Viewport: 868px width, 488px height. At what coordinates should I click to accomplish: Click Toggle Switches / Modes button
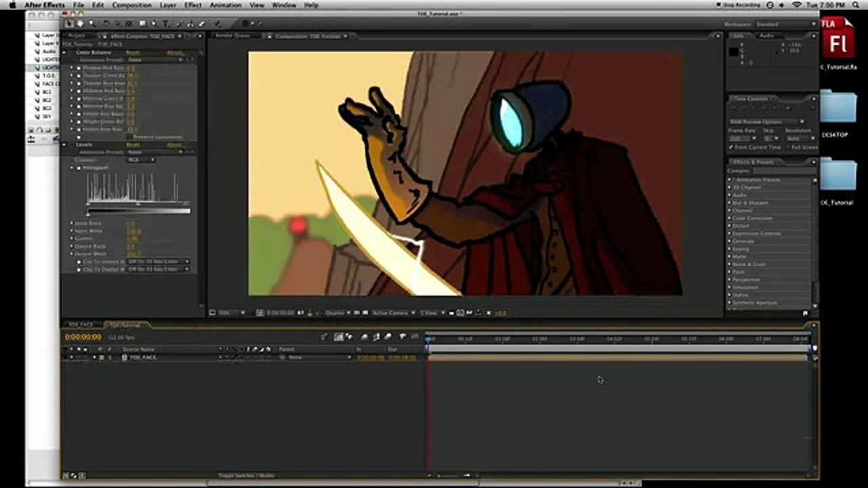coord(246,476)
